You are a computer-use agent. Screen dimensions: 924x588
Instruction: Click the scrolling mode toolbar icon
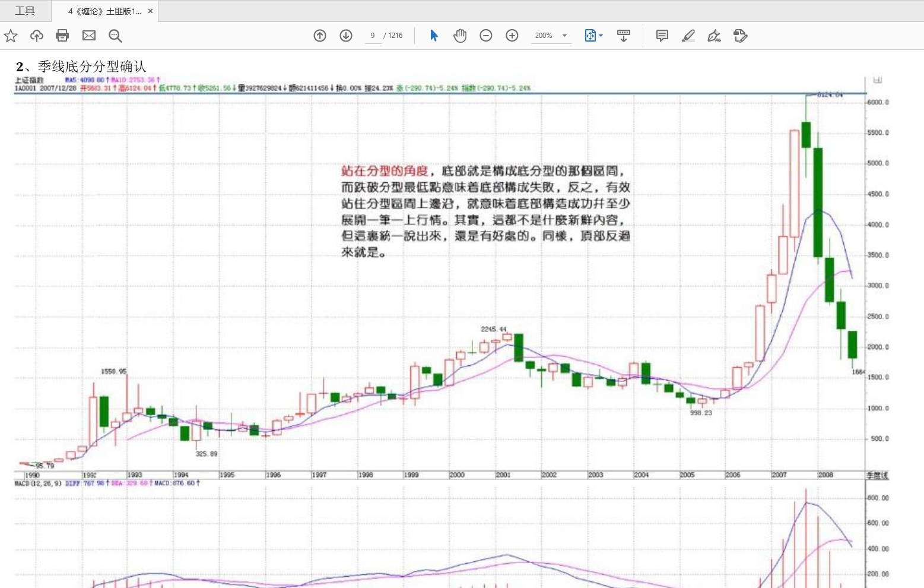[x=624, y=36]
